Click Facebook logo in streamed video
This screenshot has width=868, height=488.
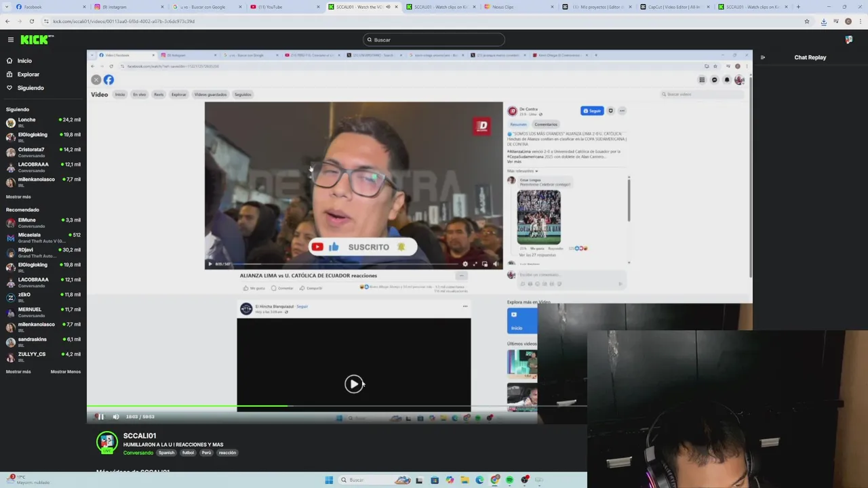108,80
